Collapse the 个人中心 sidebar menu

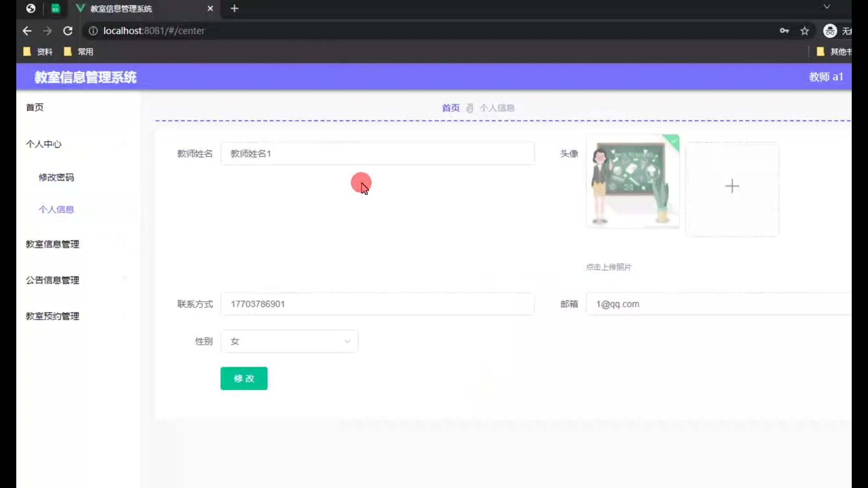44,144
